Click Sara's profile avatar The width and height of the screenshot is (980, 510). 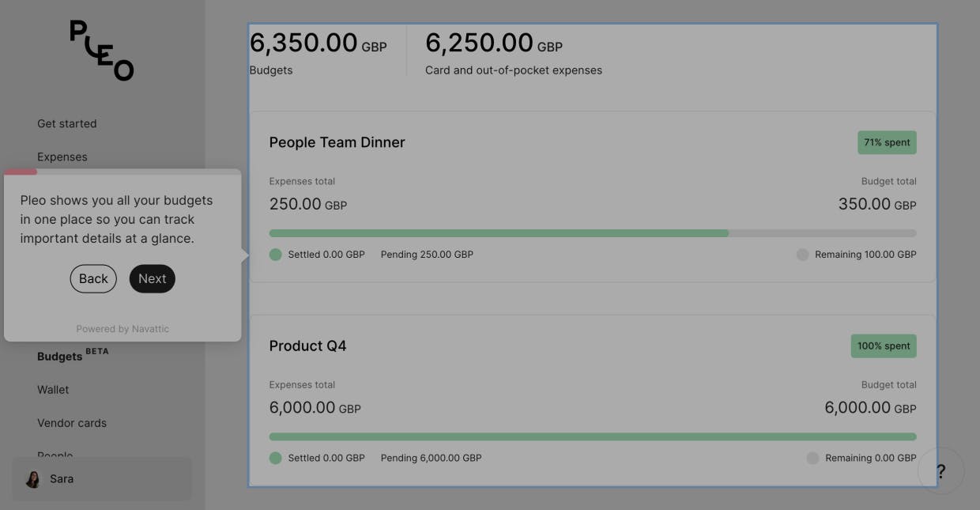pyautogui.click(x=33, y=479)
